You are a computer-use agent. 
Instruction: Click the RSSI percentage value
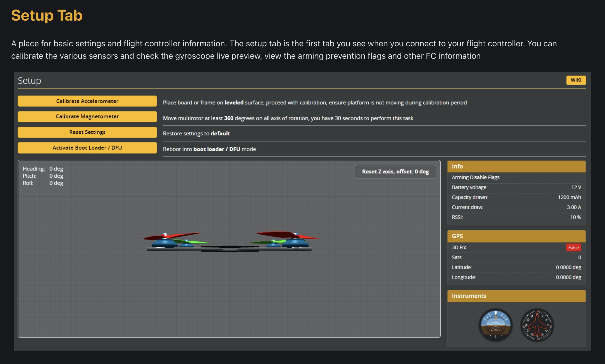pos(575,217)
